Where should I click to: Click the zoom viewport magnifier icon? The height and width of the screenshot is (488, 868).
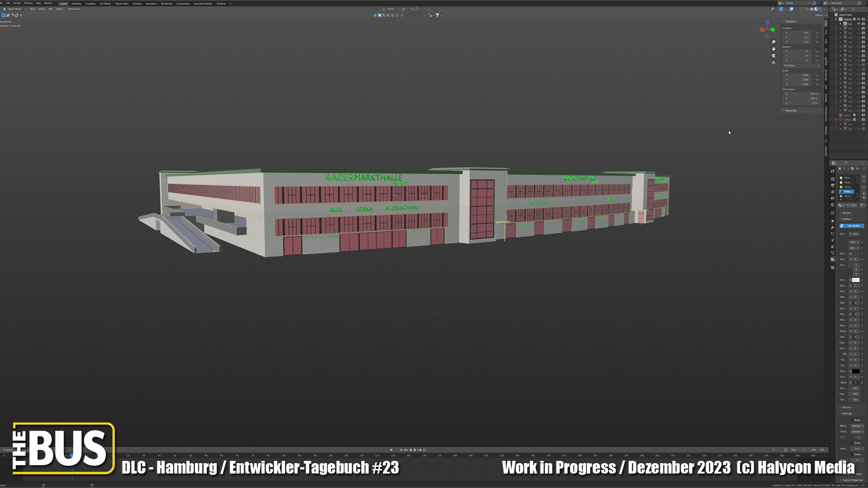pos(774,42)
